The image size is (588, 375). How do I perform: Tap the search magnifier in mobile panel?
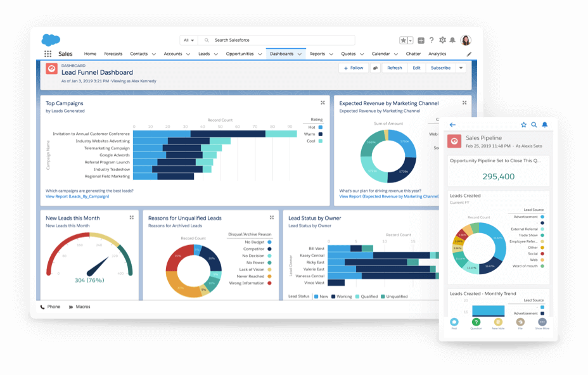[534, 125]
